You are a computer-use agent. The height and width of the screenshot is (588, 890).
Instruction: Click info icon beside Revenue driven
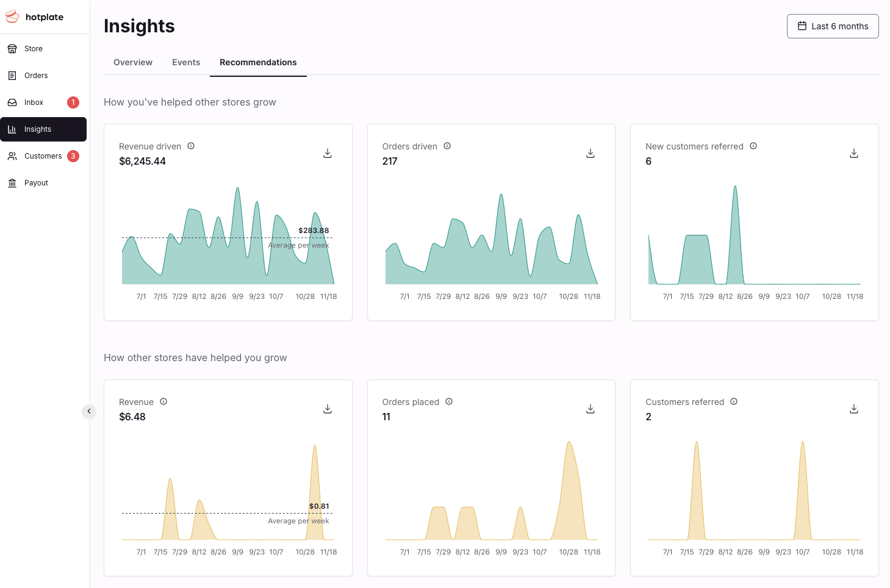[191, 146]
